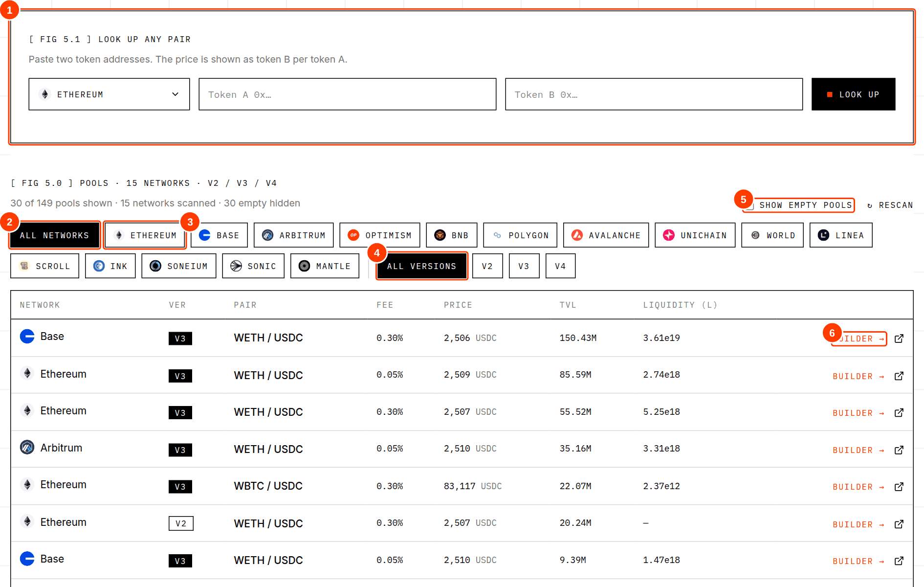Open external link for Arbitrum WETH/USDC pool

(x=899, y=450)
